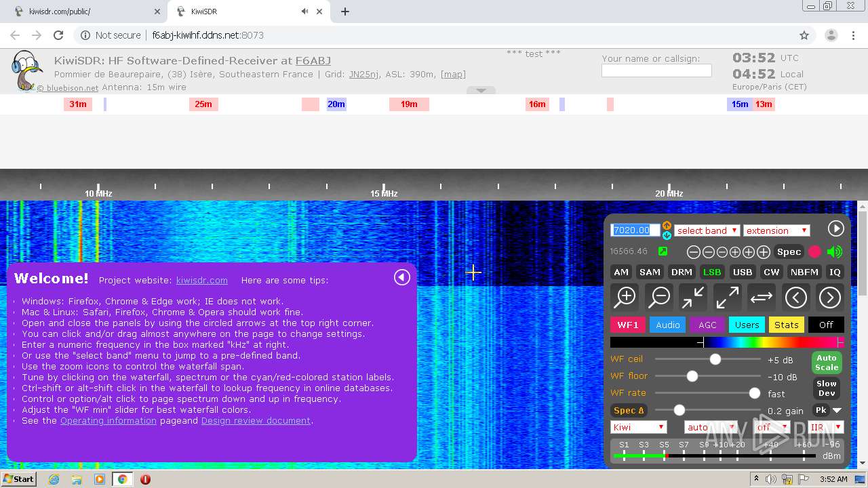The width and height of the screenshot is (868, 488).
Task: Select DRM demodulation mode
Action: (x=682, y=272)
